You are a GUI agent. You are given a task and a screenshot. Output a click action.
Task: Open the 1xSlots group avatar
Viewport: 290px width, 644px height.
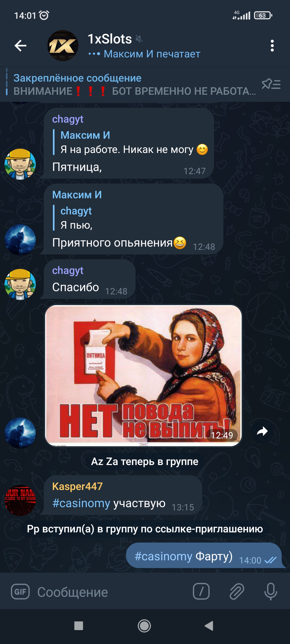pyautogui.click(x=63, y=46)
